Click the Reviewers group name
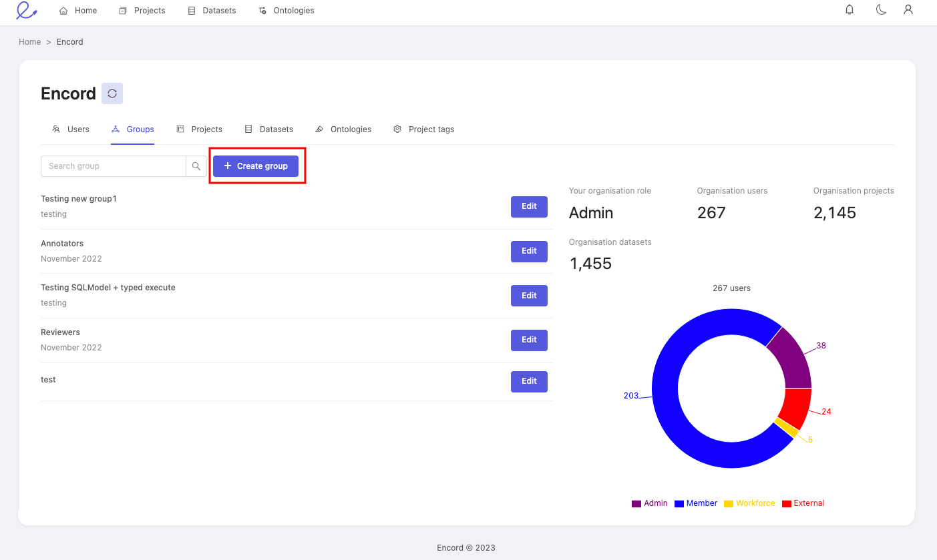This screenshot has width=937, height=560. [x=60, y=332]
